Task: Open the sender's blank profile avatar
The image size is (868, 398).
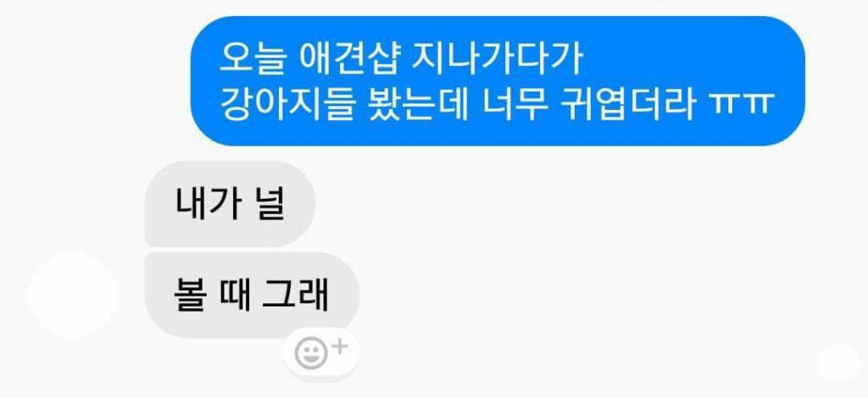Action: [x=73, y=295]
